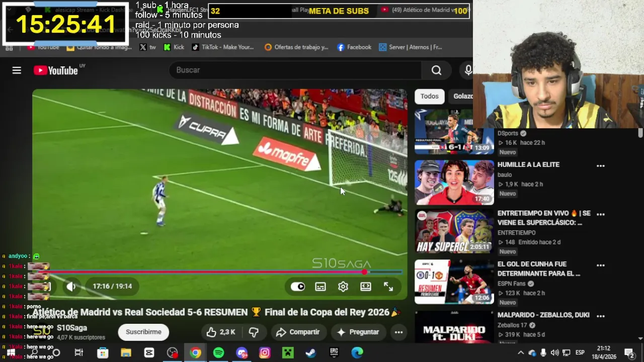Open options for EL GOL DE CUNHA video
The height and width of the screenshot is (362, 644).
click(600, 265)
